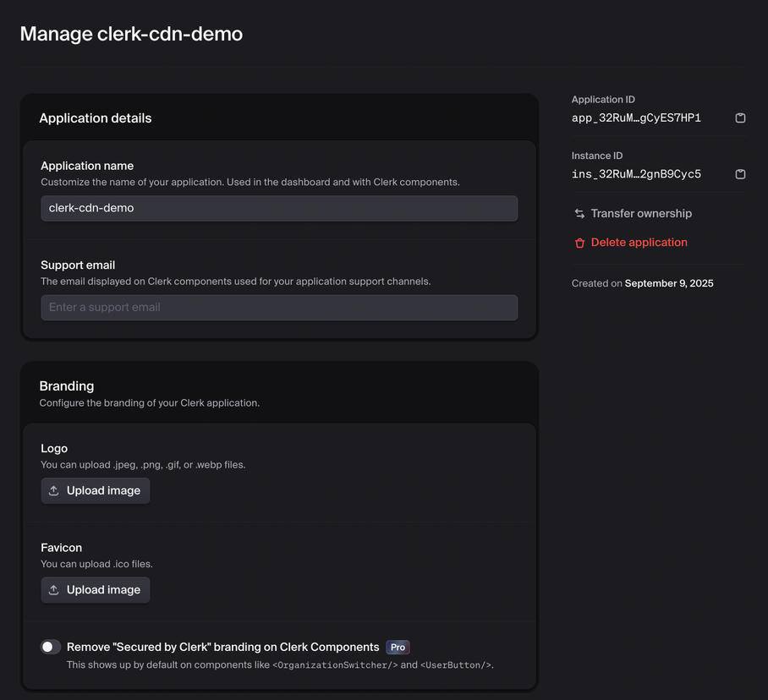Click the Application name field showing clerk-cdn-demo
Image resolution: width=768 pixels, height=700 pixels.
tap(279, 208)
